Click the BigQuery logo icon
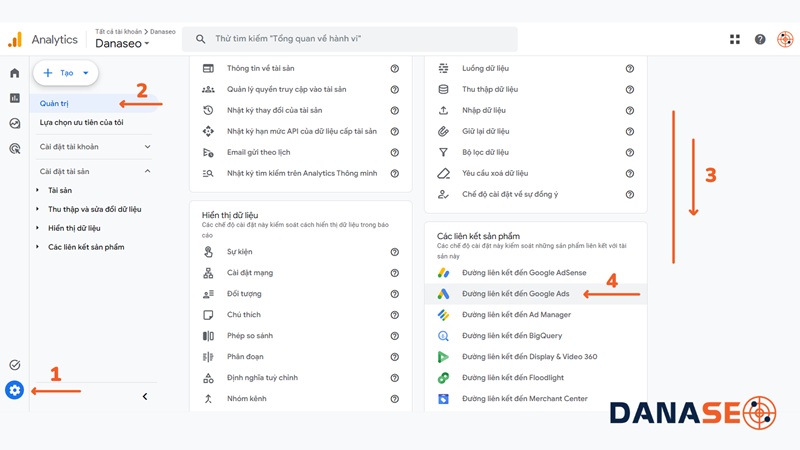This screenshot has height=450, width=800. tap(443, 336)
